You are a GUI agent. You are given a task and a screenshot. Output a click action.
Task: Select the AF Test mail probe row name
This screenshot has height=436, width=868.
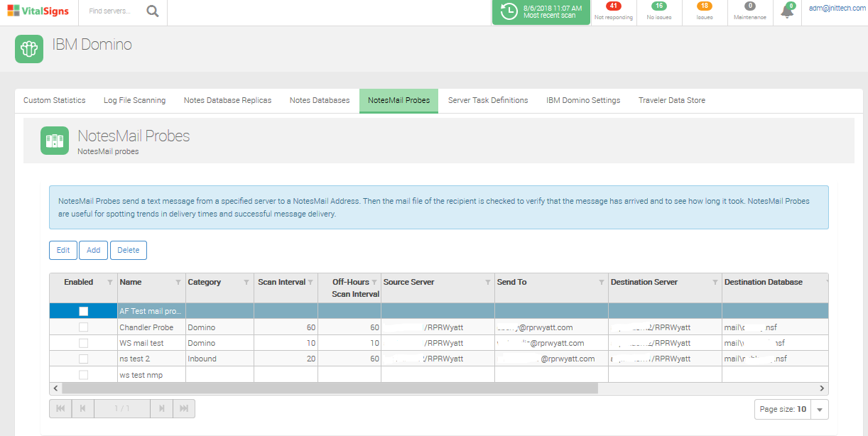click(151, 311)
